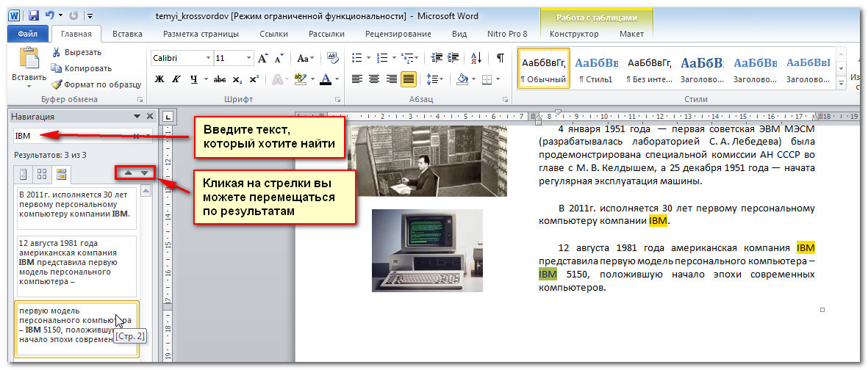
Task: Switch to the Вставка tab
Action: click(x=127, y=34)
